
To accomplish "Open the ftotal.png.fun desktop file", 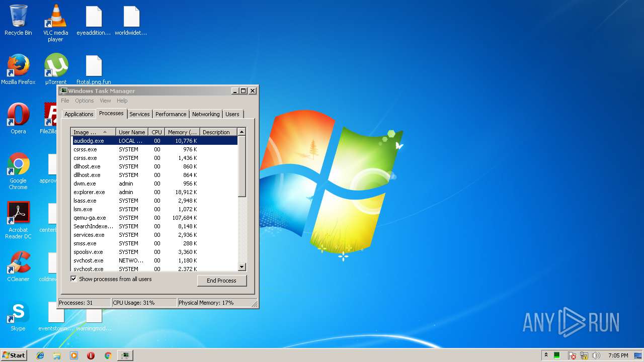I will [x=94, y=69].
